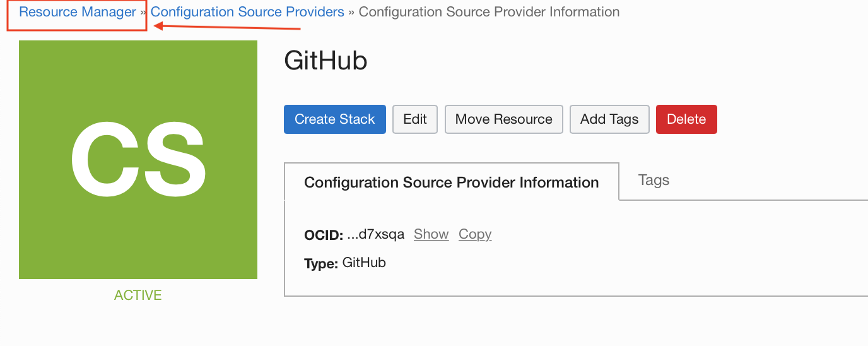Click the Type value GitHub
Image resolution: width=868 pixels, height=346 pixels.
point(364,263)
